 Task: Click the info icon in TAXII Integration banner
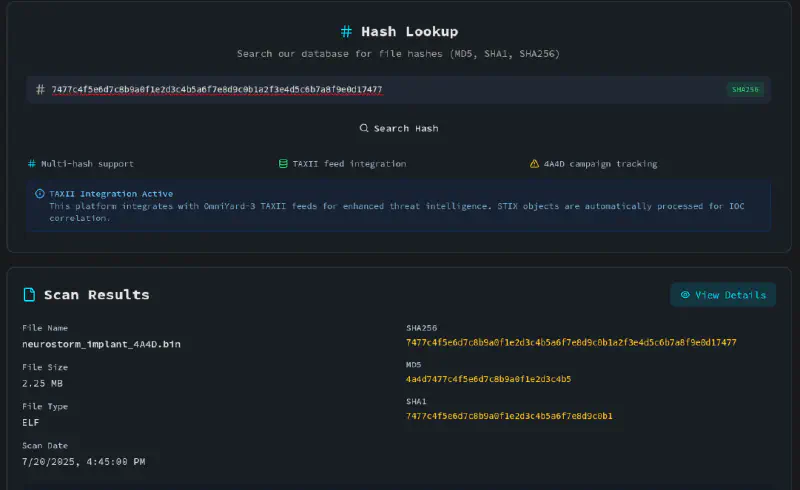click(40, 194)
